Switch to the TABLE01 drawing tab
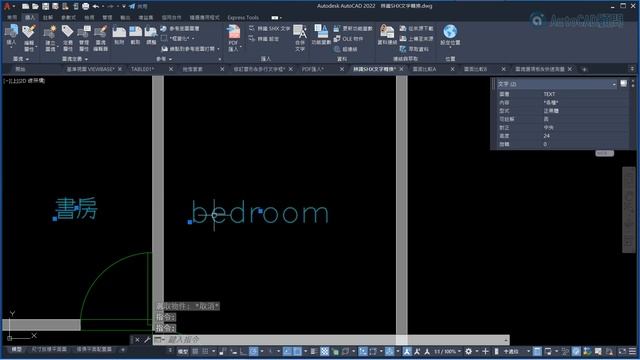 142,69
